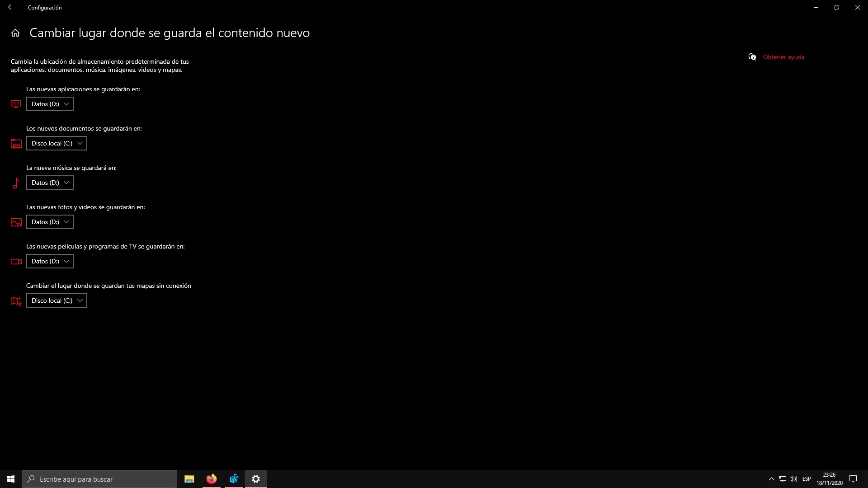Open File Explorer from the taskbar
Image resolution: width=868 pixels, height=488 pixels.
pos(189,479)
